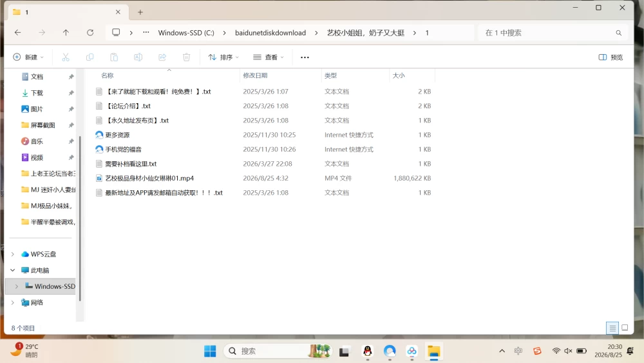644x363 pixels.
Task: Expand the Windows-SSD tree node
Action: click(x=17, y=286)
